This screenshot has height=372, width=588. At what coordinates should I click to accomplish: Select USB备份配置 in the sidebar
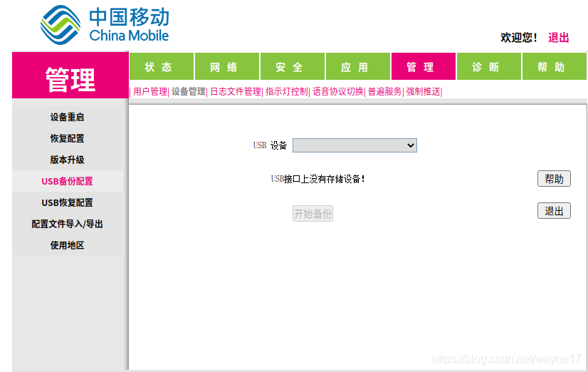click(67, 181)
